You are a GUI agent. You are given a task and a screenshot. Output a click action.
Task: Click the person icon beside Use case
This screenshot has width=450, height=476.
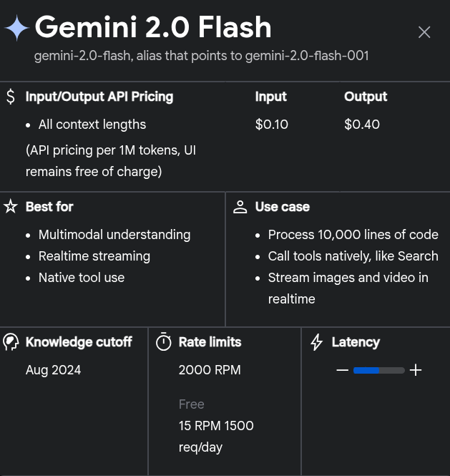[x=240, y=207]
